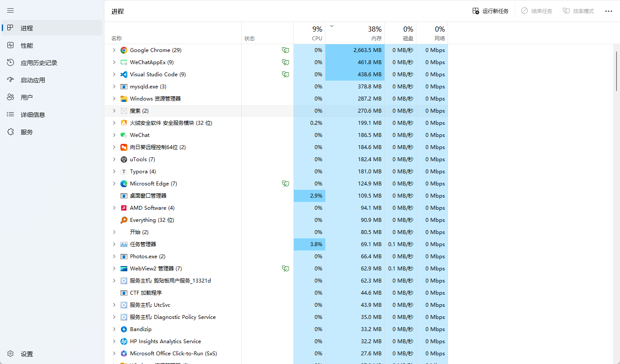Select the 开始 (2) process row
Image resolution: width=620 pixels, height=364 pixels.
(276, 232)
